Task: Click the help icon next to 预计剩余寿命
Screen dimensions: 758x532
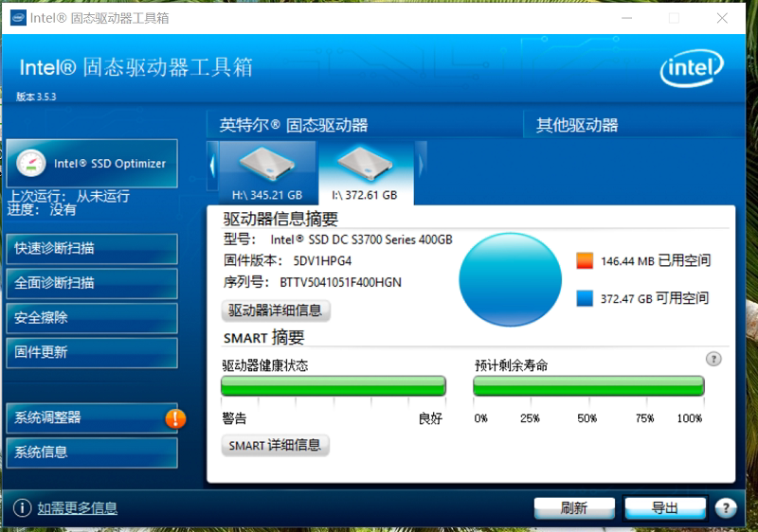Action: (713, 359)
